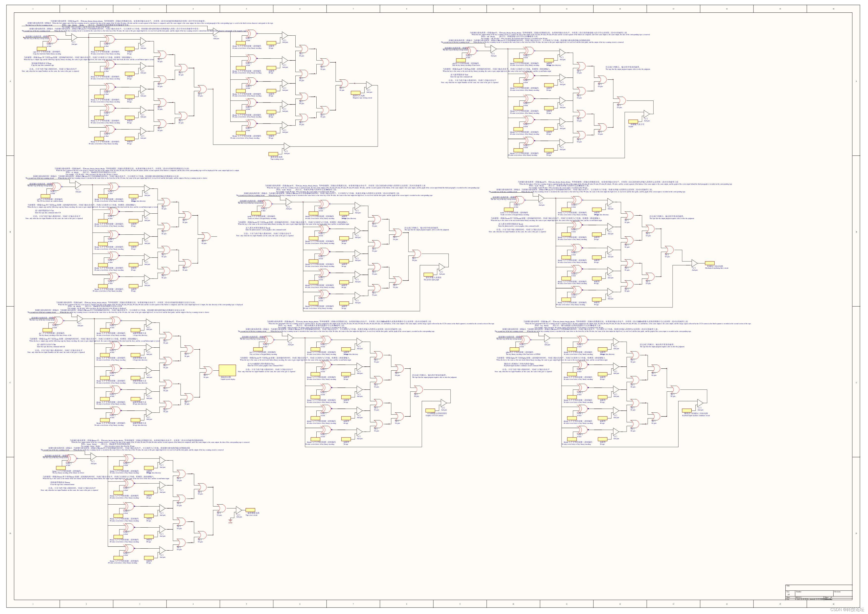The image size is (868, 614).
Task: Select row A marker on left border
Action: pos(10,81)
